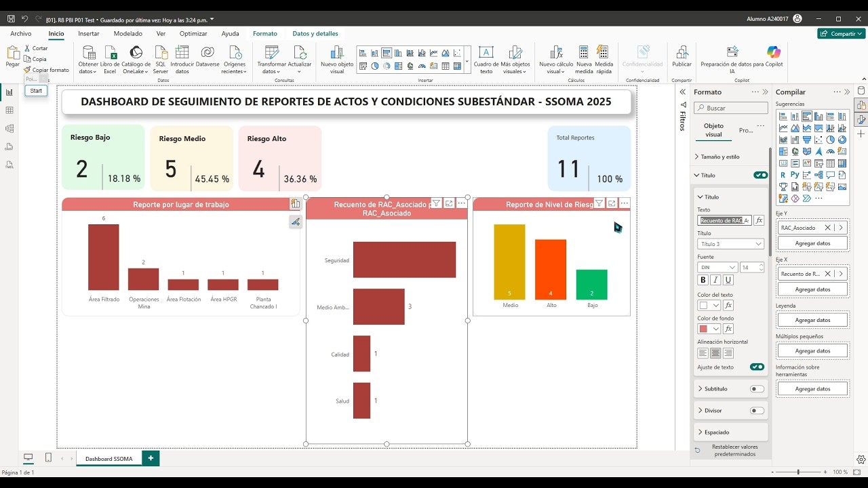The height and width of the screenshot is (488, 868).
Task: Open DIN font family dropdown
Action: point(717,267)
